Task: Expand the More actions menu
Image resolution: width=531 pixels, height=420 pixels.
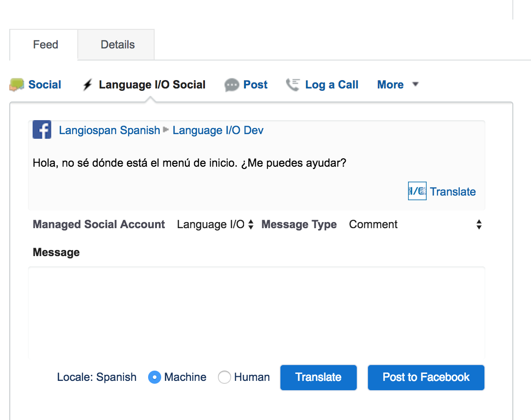Action: click(x=398, y=85)
